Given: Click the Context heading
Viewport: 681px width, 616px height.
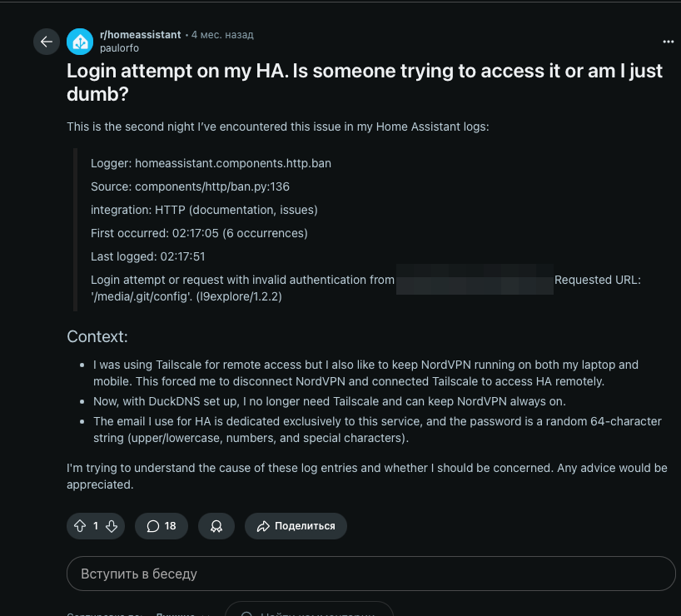Looking at the screenshot, I should pyautogui.click(x=97, y=337).
